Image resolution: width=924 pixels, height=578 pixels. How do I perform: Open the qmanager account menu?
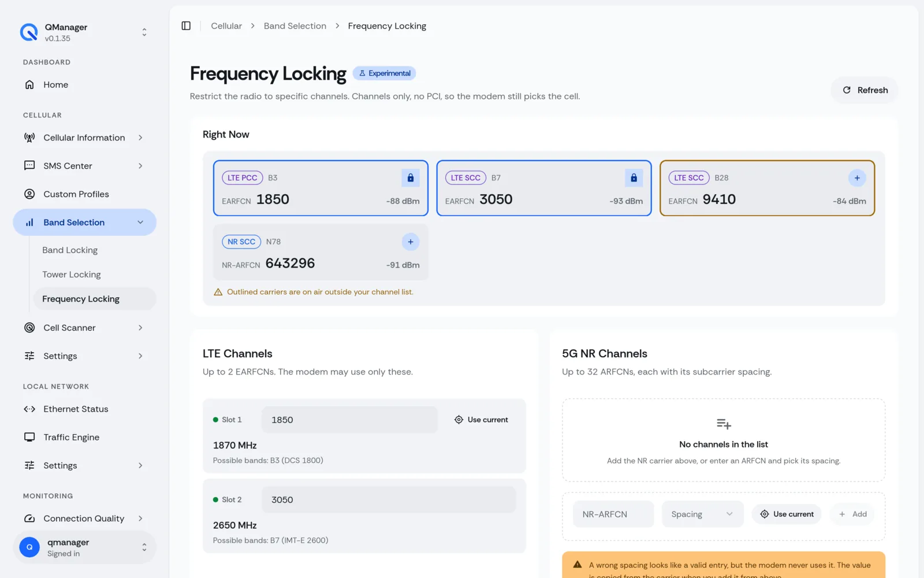85,547
